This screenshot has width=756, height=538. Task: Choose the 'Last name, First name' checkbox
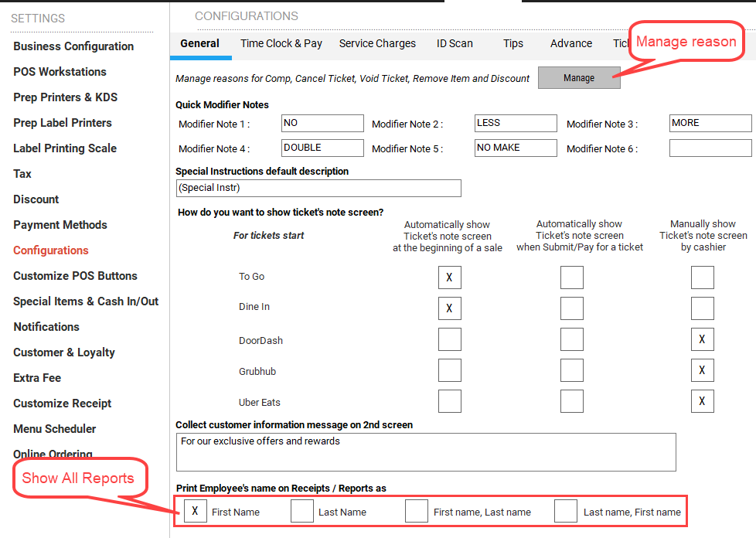click(566, 511)
